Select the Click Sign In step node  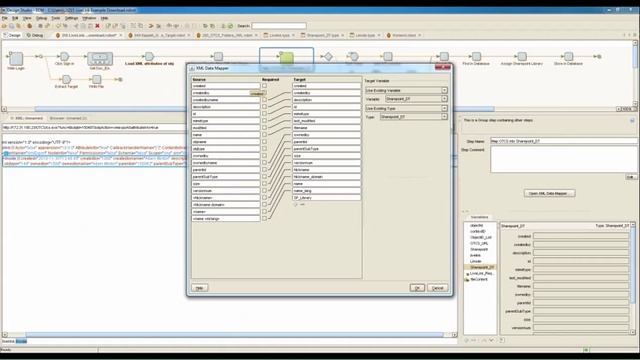pyautogui.click(x=64, y=56)
